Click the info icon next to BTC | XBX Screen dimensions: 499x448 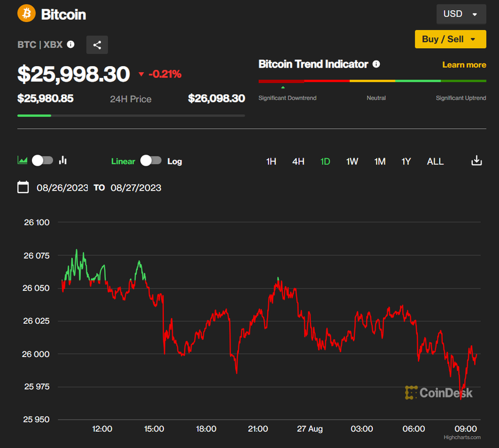click(x=69, y=44)
